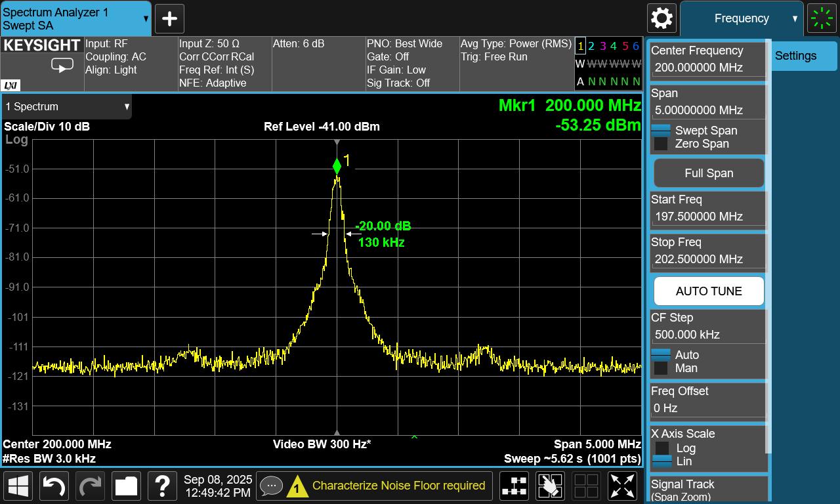The image size is (840, 504).
Task: Open the system settings gear icon
Action: coord(661,18)
